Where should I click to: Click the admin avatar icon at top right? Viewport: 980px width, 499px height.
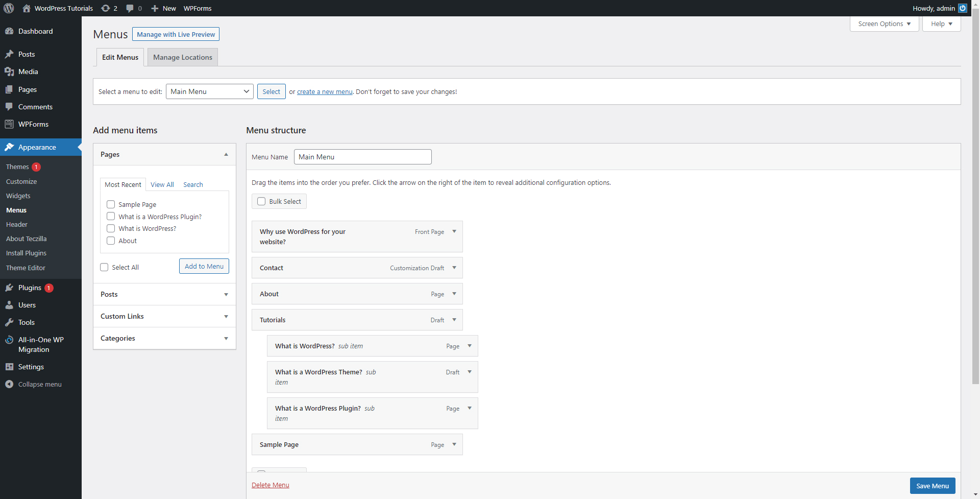tap(963, 8)
